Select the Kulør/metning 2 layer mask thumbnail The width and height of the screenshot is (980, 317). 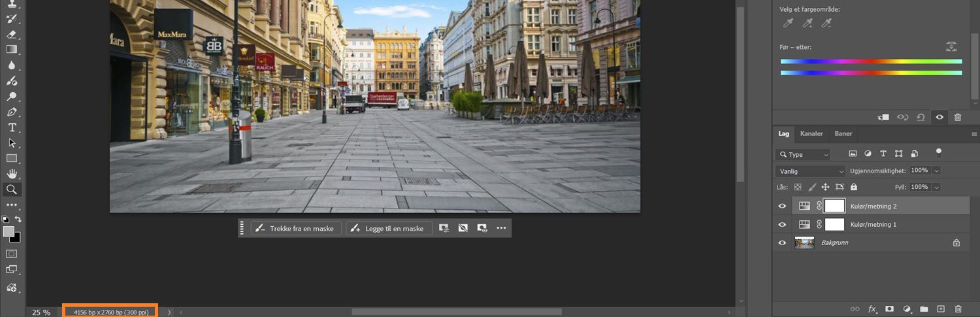point(835,206)
